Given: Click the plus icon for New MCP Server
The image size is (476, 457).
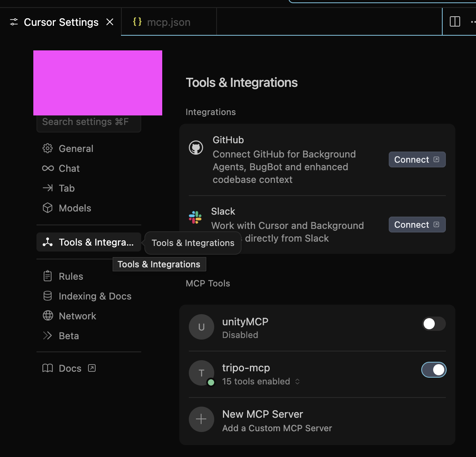Looking at the screenshot, I should pyautogui.click(x=202, y=419).
